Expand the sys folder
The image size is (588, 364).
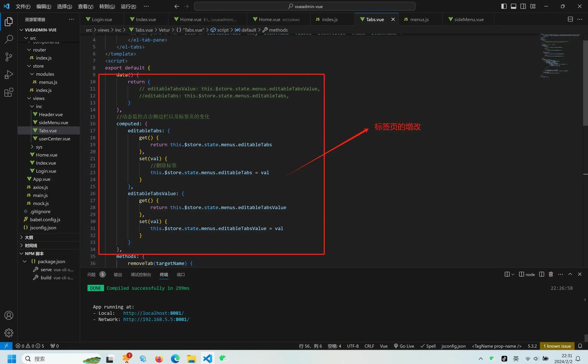pos(39,147)
